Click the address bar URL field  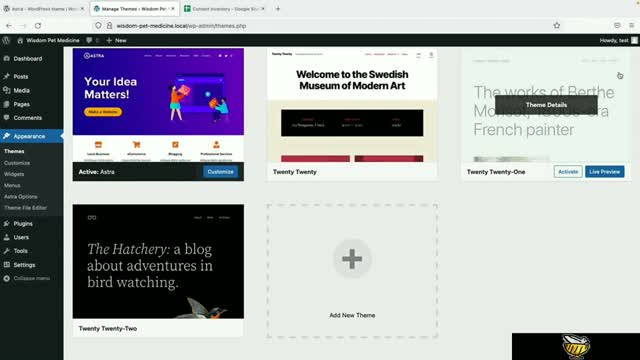[x=327, y=26]
